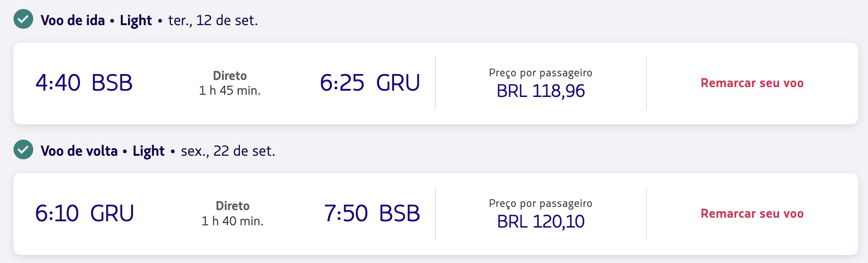
Task: Click the 6:10 GRU departure time
Action: (84, 214)
